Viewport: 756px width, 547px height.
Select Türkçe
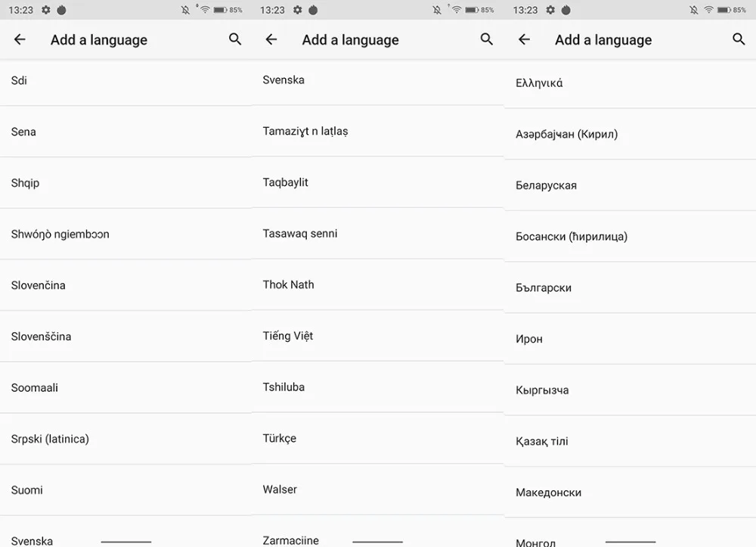click(377, 438)
